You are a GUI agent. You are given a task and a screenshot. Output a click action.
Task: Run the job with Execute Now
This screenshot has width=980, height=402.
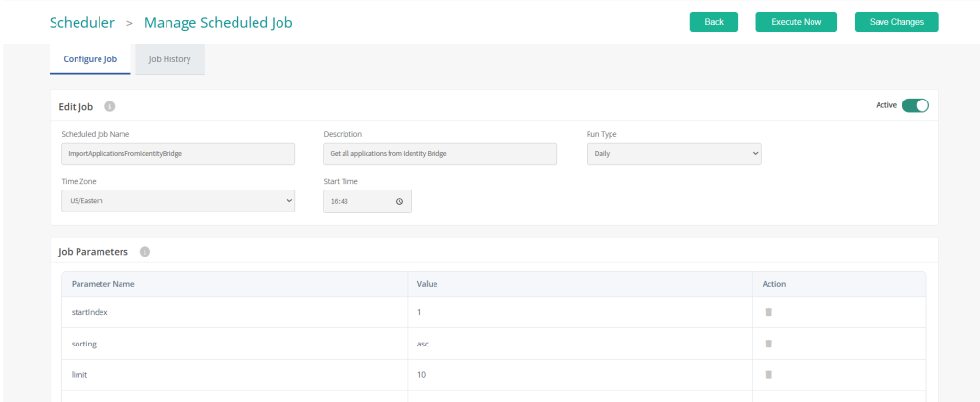(796, 22)
